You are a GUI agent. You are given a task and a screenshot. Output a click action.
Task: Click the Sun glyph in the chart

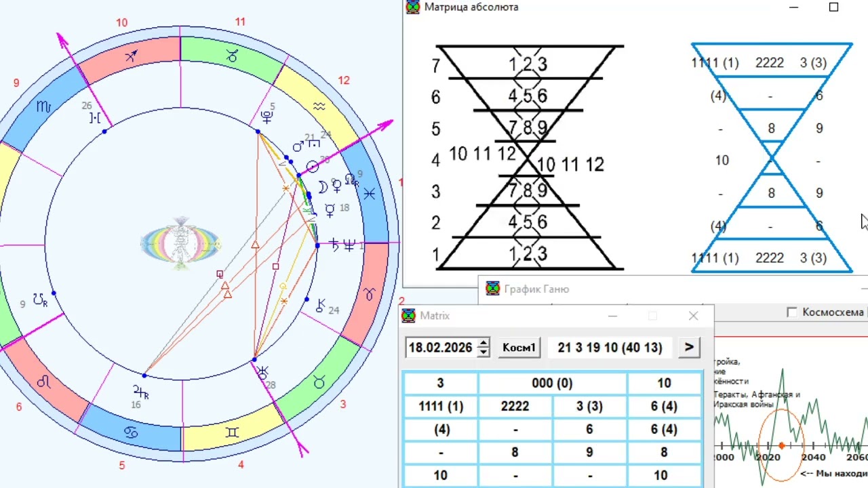pos(313,167)
